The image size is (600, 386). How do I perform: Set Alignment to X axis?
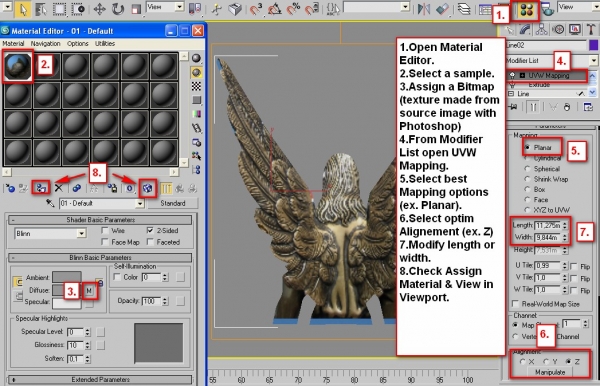click(x=523, y=362)
